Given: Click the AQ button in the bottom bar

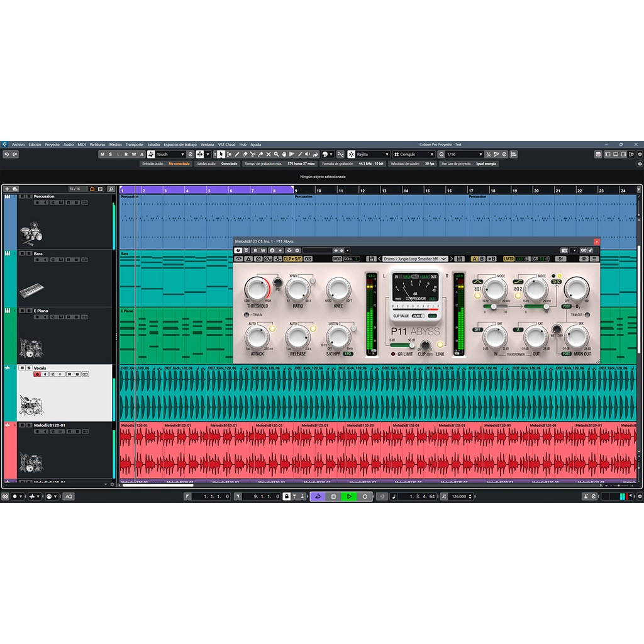Looking at the screenshot, I should [x=69, y=496].
